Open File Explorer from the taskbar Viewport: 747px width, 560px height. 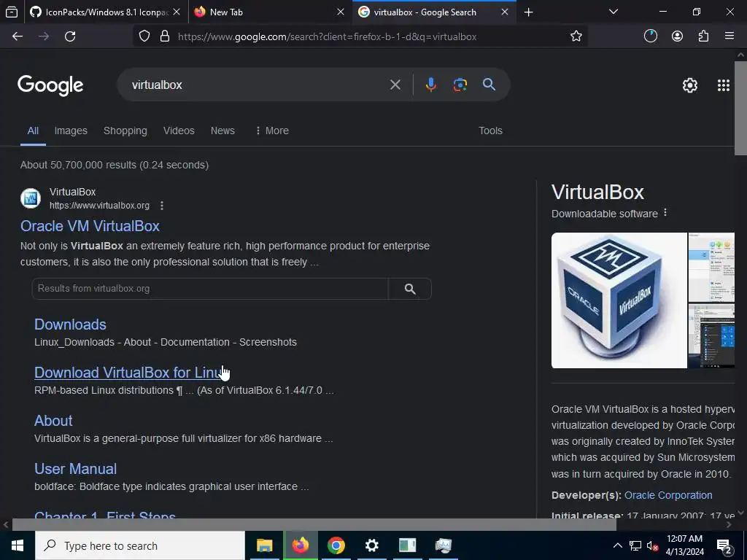(264, 545)
